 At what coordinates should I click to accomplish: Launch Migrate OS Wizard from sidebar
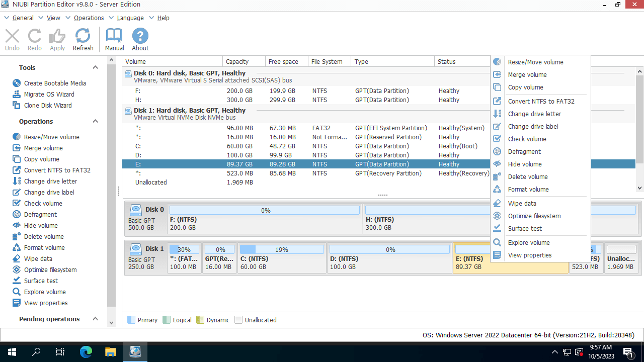[43, 95]
